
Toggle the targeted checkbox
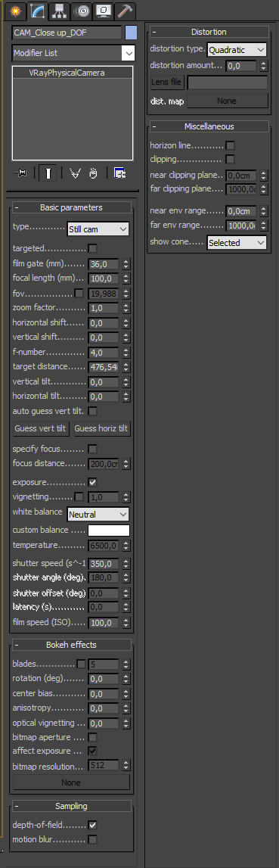point(92,248)
